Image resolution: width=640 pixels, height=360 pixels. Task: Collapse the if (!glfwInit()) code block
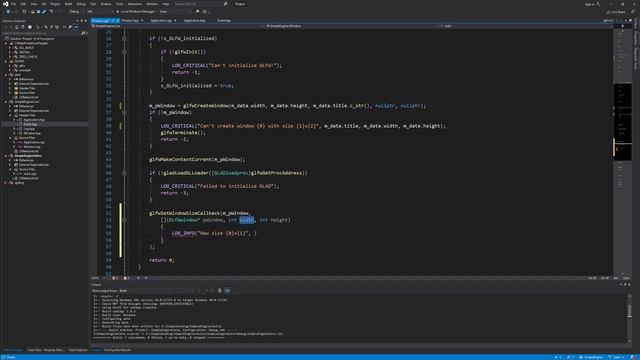click(x=124, y=52)
